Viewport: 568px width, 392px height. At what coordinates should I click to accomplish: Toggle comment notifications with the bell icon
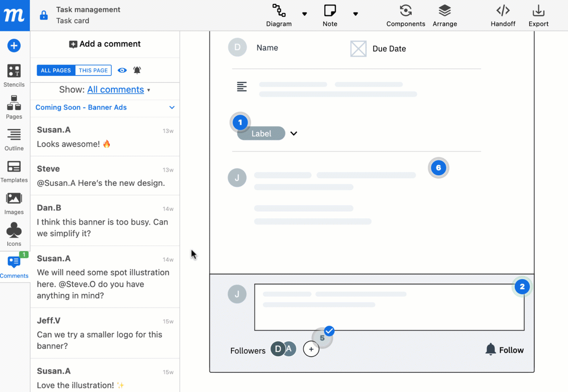[137, 70]
